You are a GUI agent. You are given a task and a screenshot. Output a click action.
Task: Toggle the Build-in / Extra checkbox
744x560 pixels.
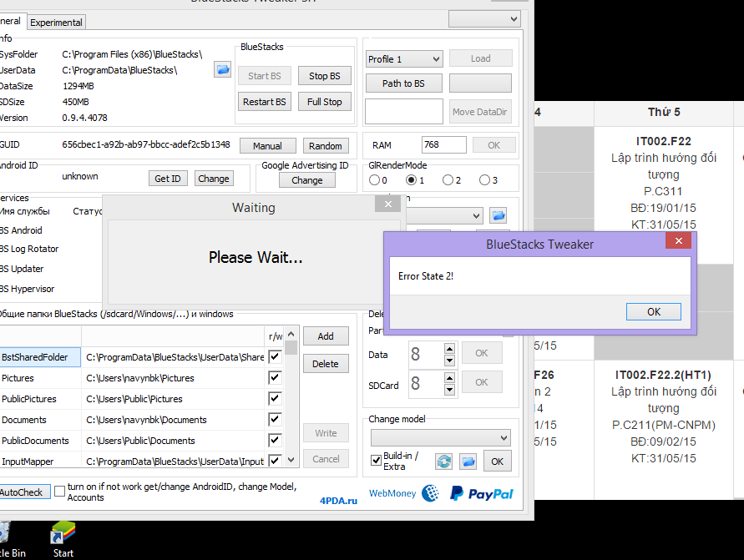coord(376,460)
